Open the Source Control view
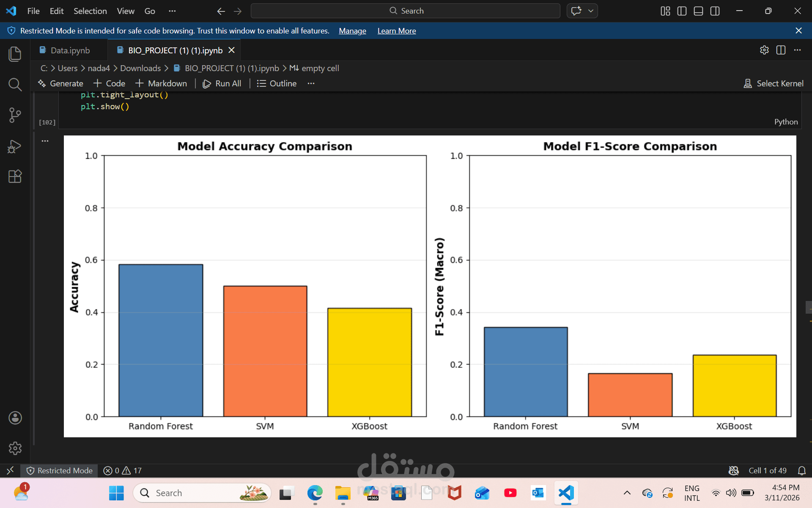Image resolution: width=812 pixels, height=508 pixels. click(x=15, y=115)
